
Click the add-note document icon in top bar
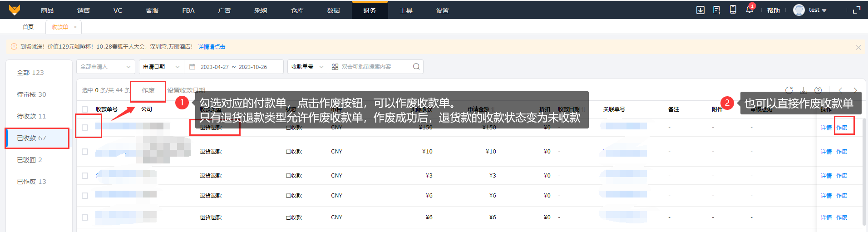[717, 10]
